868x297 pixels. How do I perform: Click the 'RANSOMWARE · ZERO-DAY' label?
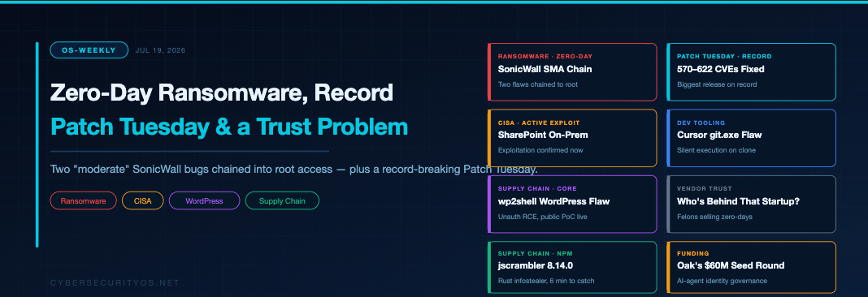545,57
